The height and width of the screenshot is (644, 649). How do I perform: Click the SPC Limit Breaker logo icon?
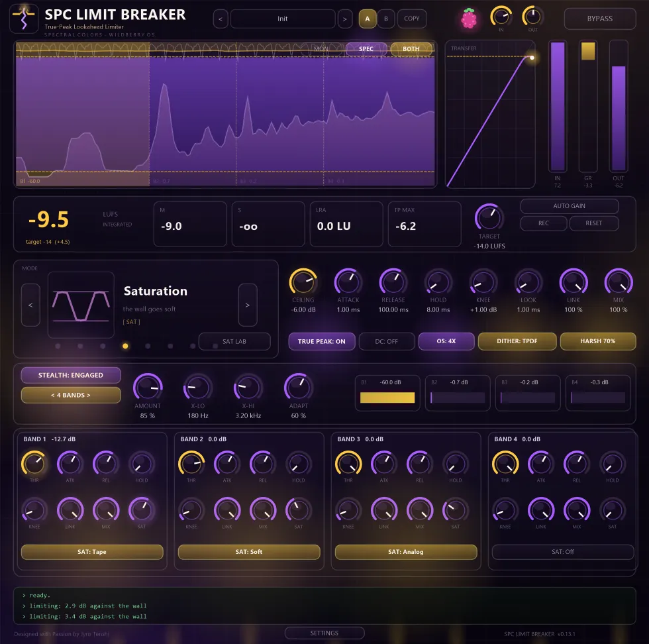click(24, 19)
